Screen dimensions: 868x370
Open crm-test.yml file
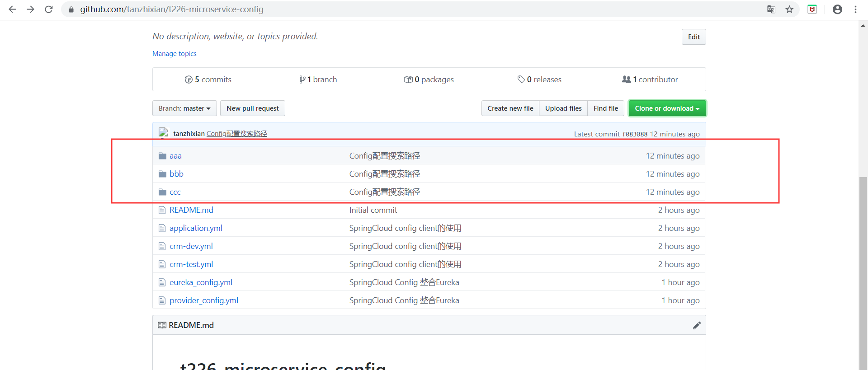point(191,264)
